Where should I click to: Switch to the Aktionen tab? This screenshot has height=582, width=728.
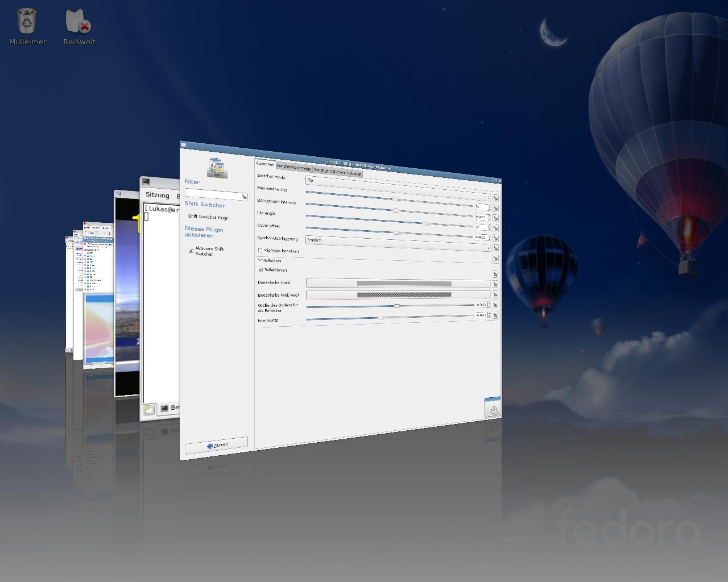point(354,173)
